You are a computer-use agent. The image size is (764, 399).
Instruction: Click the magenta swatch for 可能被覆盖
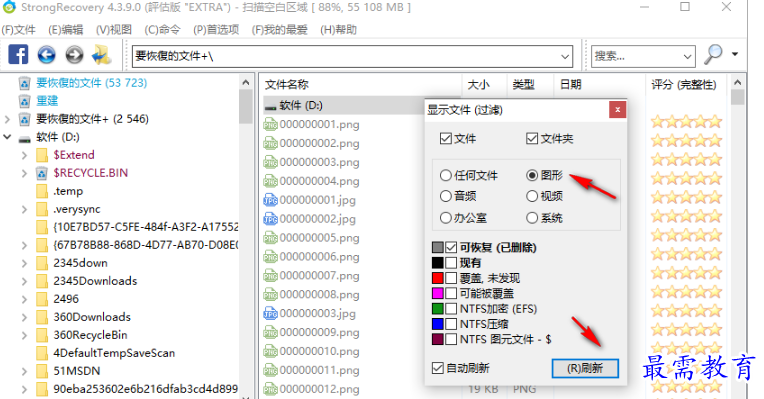[438, 293]
